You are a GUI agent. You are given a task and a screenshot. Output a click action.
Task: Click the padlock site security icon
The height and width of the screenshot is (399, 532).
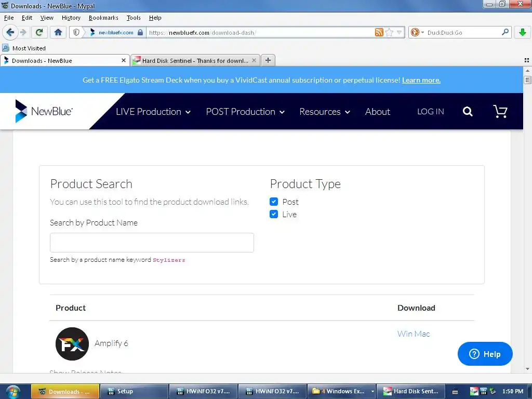coord(140,33)
